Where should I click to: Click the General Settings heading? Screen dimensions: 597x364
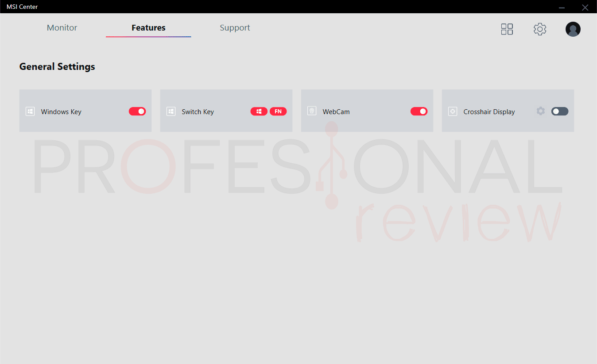(x=57, y=67)
